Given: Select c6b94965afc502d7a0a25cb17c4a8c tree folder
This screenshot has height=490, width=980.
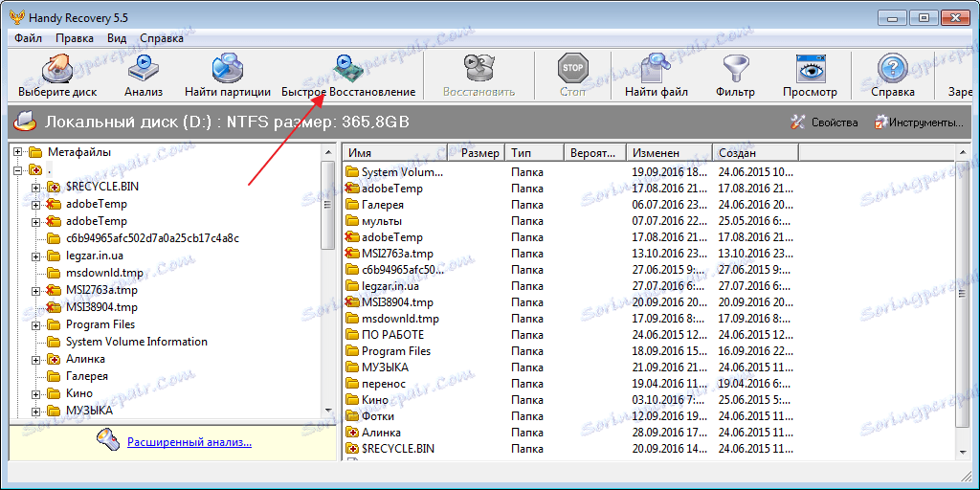Looking at the screenshot, I should [152, 238].
